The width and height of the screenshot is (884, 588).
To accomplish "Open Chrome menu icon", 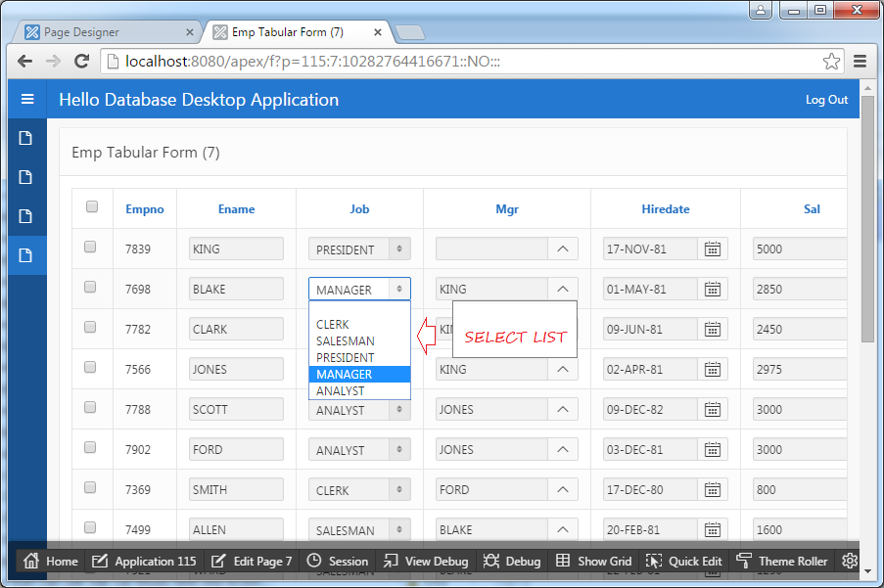I will click(x=860, y=61).
